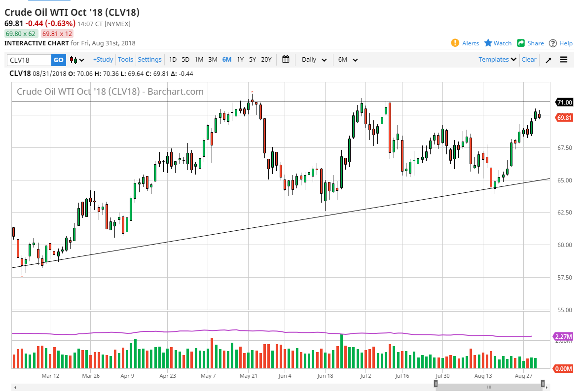Click the left handle of the range slider
The image size is (583, 392).
pyautogui.click(x=436, y=384)
